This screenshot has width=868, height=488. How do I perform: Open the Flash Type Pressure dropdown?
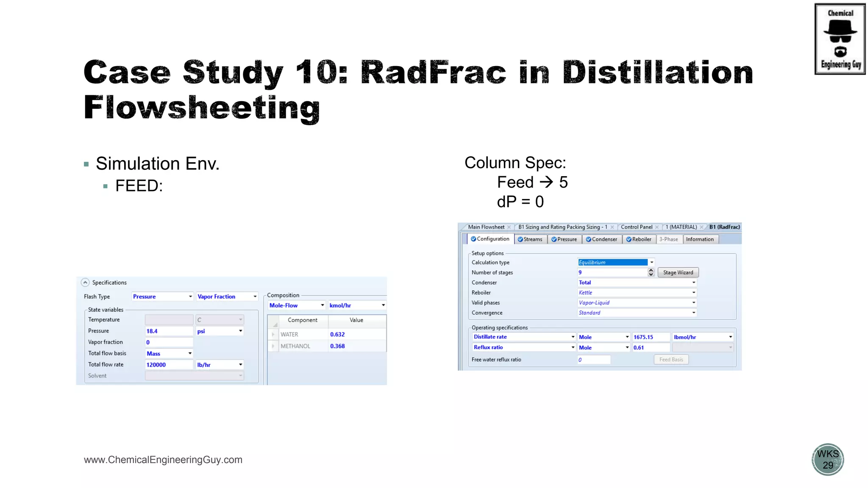[x=163, y=297]
